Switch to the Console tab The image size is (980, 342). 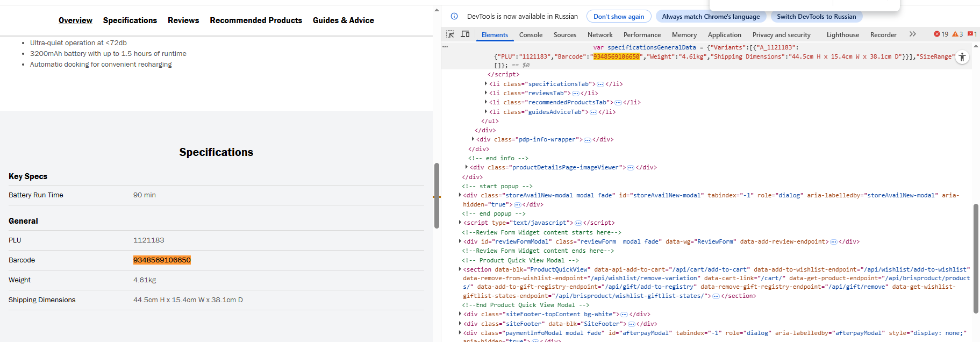(x=531, y=35)
